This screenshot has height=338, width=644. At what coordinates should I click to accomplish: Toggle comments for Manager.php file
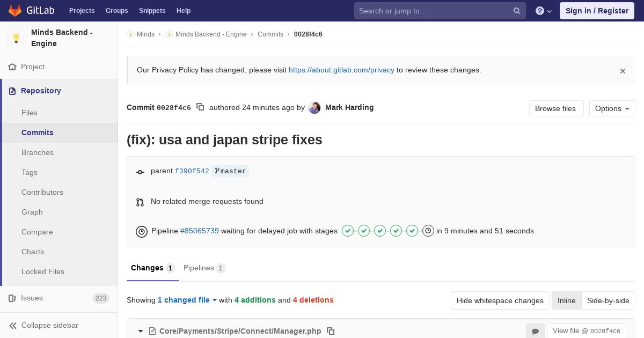coord(535,331)
